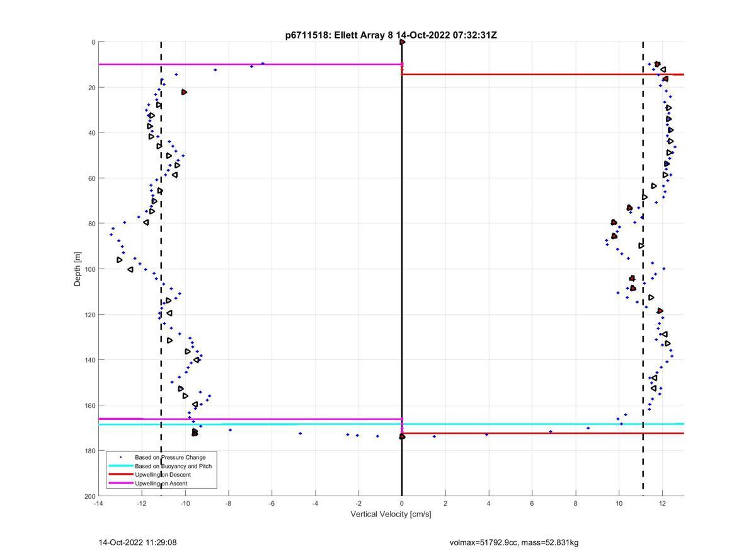Click the velocity axis tick label '8'

[x=576, y=504]
